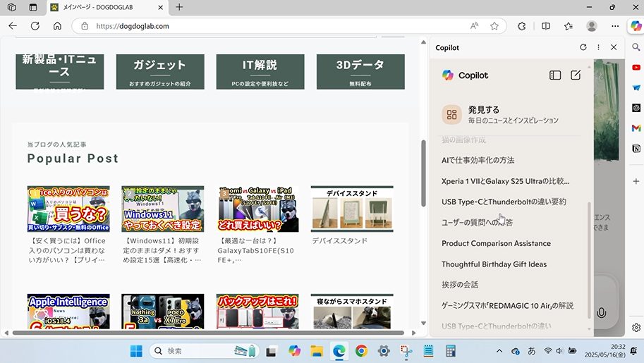Viewport: 644px width, 363px height.
Task: Select the 3Dデータ category tab
Action: coord(360,71)
